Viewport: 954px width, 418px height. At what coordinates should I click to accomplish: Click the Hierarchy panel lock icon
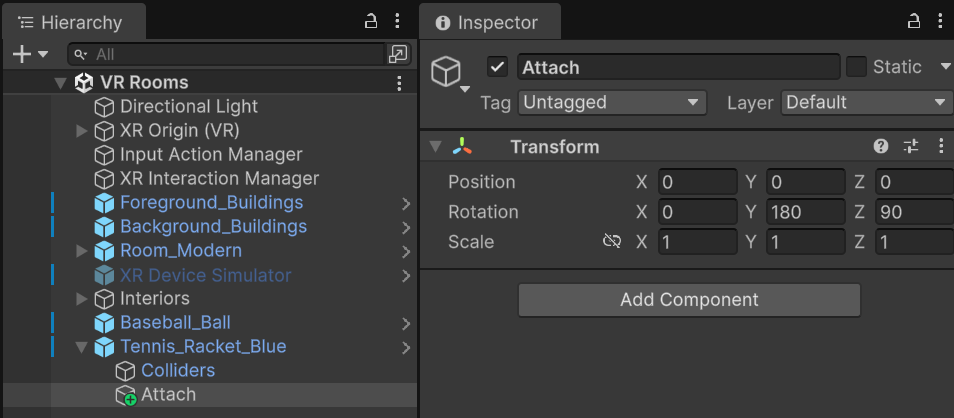[371, 21]
